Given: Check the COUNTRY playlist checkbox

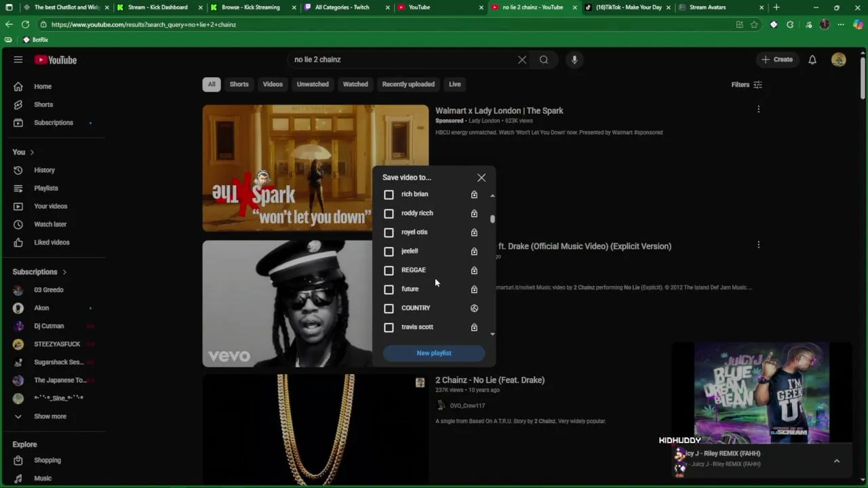Looking at the screenshot, I should pos(389,308).
